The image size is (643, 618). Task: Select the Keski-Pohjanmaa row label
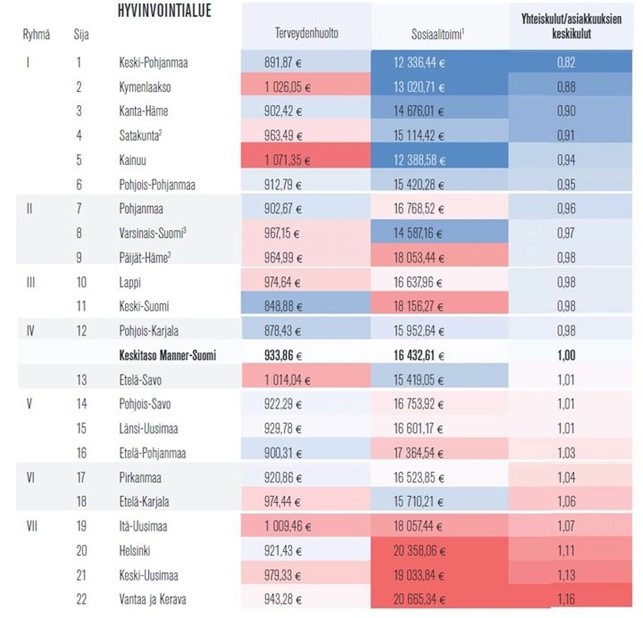(153, 62)
